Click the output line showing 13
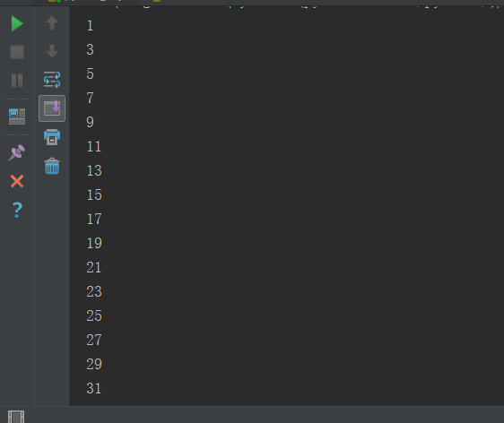This screenshot has width=504, height=423. 94,170
